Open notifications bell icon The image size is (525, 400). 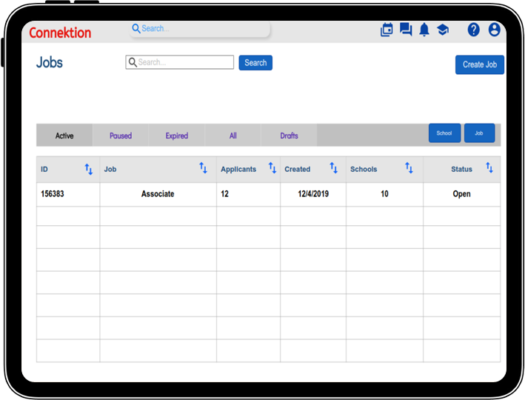pos(424,30)
